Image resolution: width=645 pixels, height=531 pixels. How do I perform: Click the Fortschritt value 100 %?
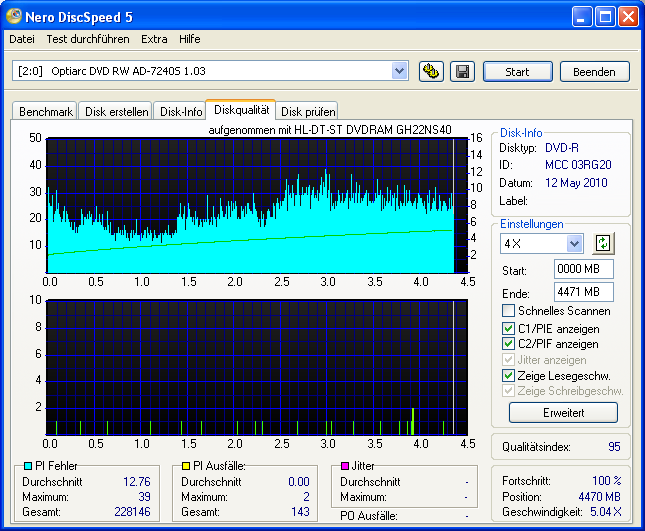pyautogui.click(x=607, y=481)
